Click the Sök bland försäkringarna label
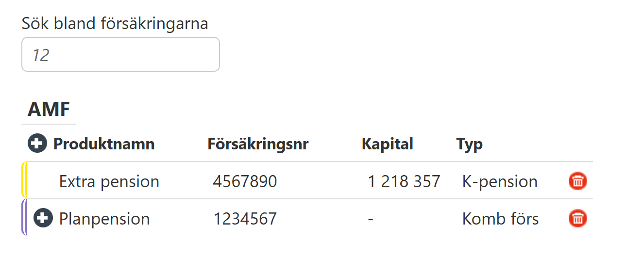 115,24
